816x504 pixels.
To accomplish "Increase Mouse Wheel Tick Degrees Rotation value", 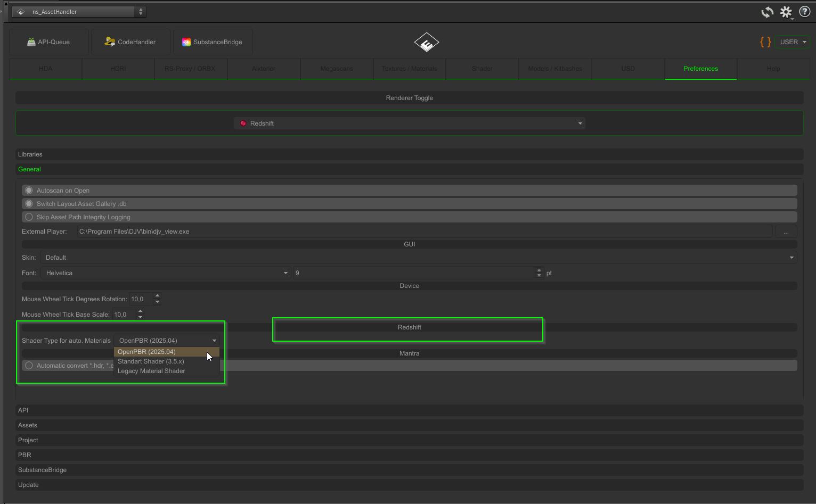I will point(157,296).
